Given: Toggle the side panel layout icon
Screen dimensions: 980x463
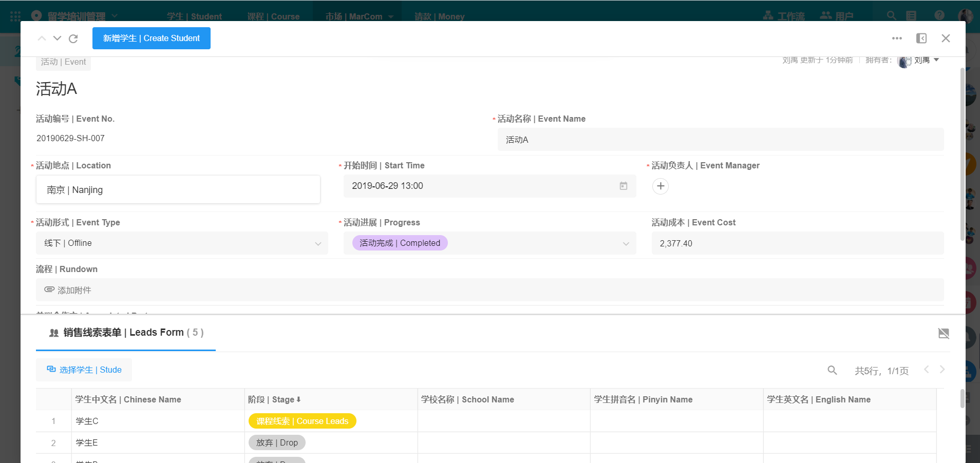Looking at the screenshot, I should point(921,38).
